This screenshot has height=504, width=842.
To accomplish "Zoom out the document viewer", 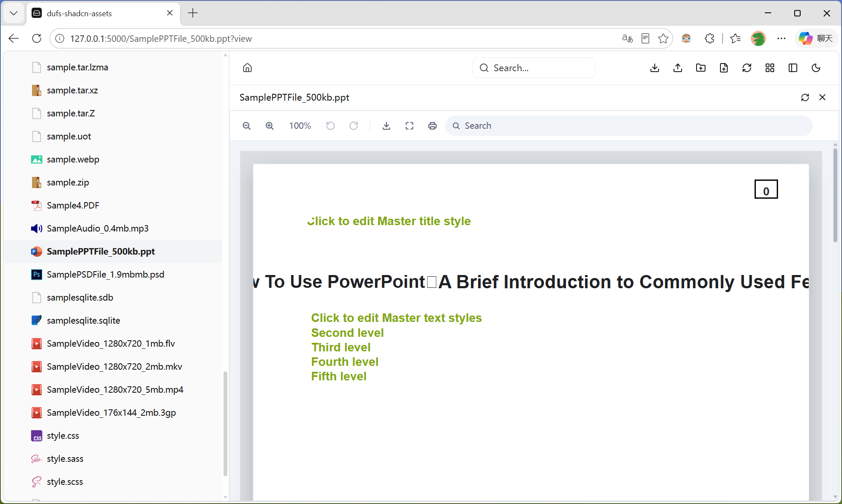I will click(x=247, y=126).
